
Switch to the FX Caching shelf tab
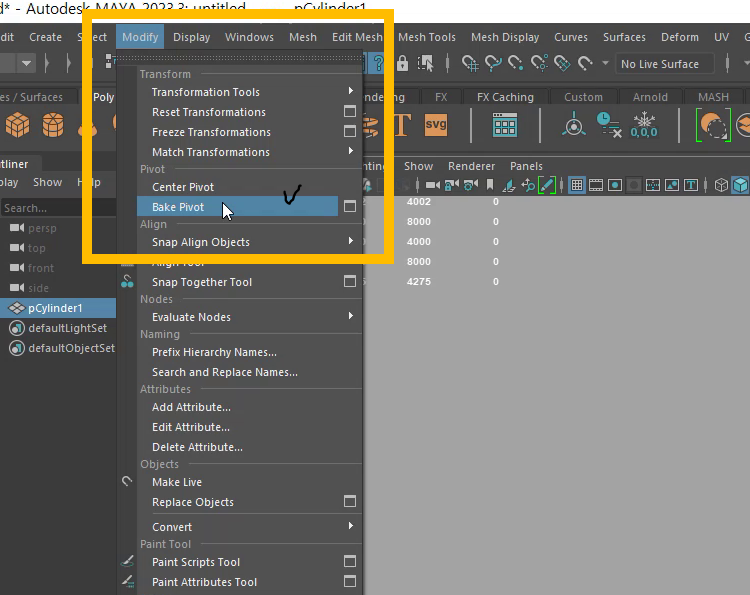click(x=505, y=97)
